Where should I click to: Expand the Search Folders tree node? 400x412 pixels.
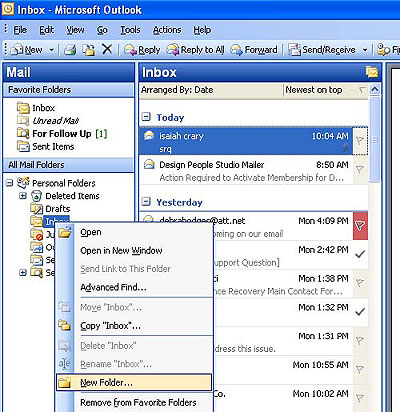(23, 273)
